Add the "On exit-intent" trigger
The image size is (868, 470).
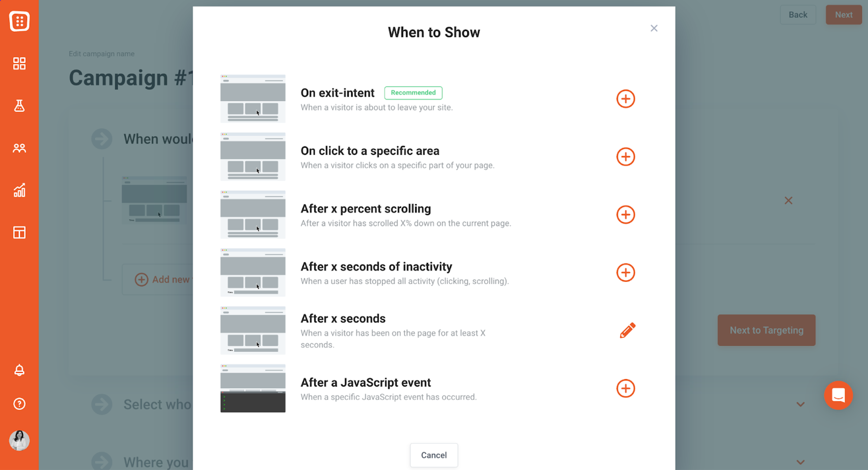click(625, 99)
